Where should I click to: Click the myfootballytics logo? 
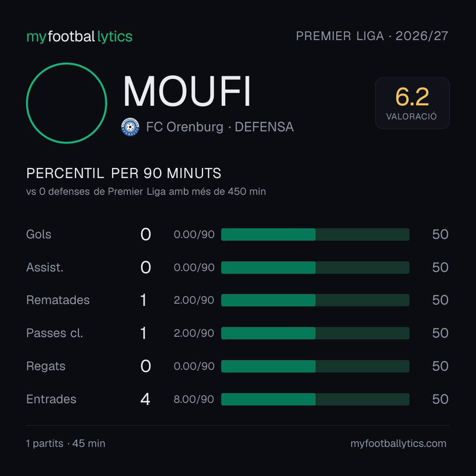pos(79,37)
